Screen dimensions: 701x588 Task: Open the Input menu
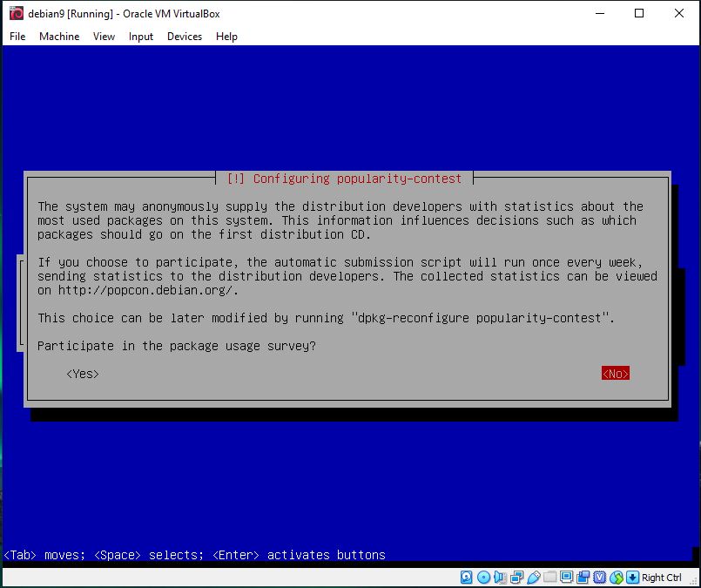pyautogui.click(x=141, y=37)
